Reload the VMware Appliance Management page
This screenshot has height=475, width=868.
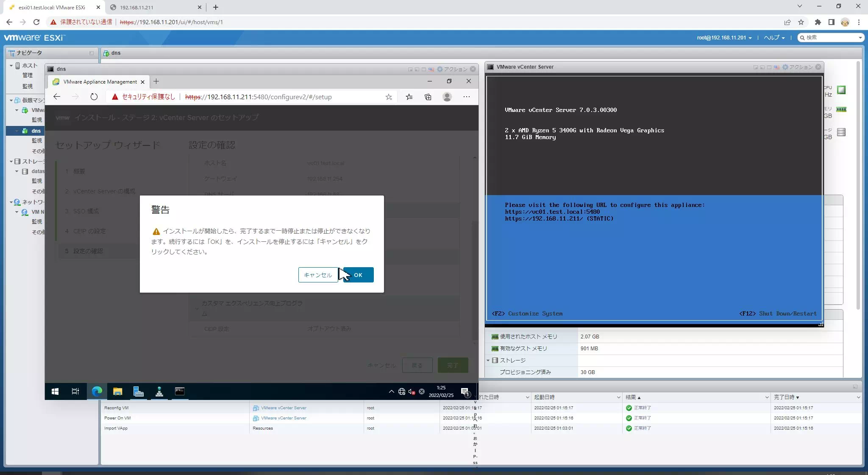94,97
